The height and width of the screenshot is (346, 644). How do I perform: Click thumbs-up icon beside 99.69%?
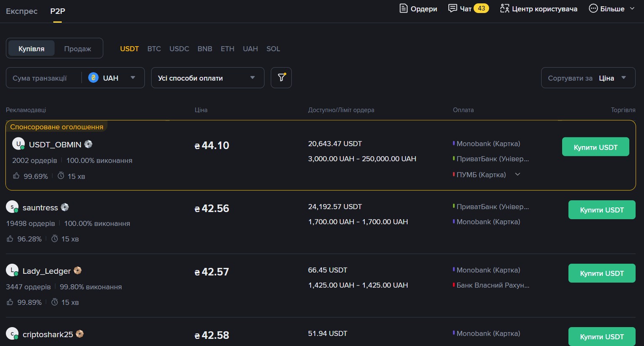click(16, 176)
